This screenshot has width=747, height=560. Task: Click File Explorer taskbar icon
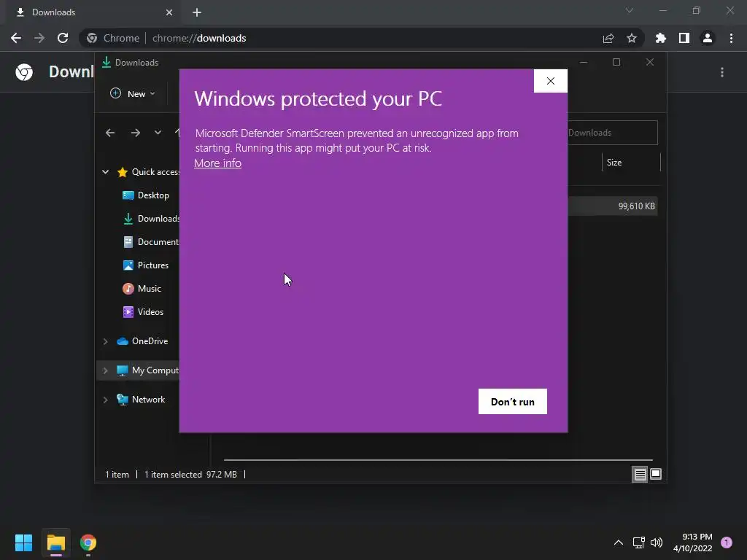tap(55, 542)
